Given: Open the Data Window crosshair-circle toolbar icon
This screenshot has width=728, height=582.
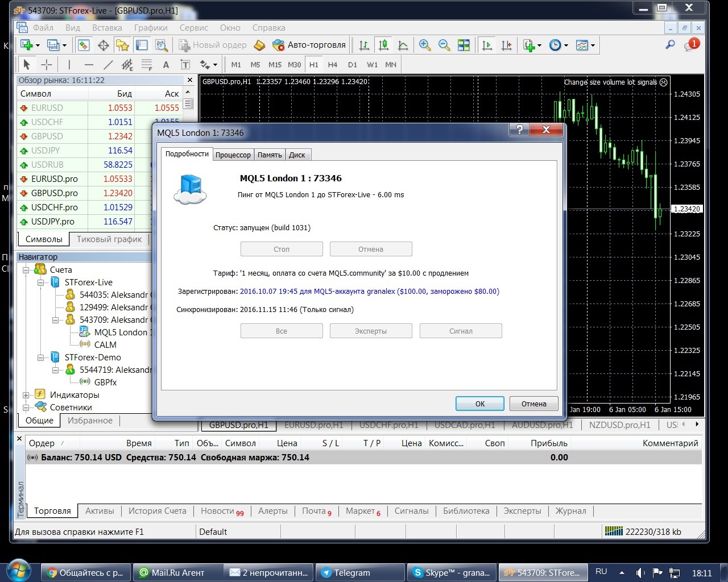Looking at the screenshot, I should coord(103,45).
